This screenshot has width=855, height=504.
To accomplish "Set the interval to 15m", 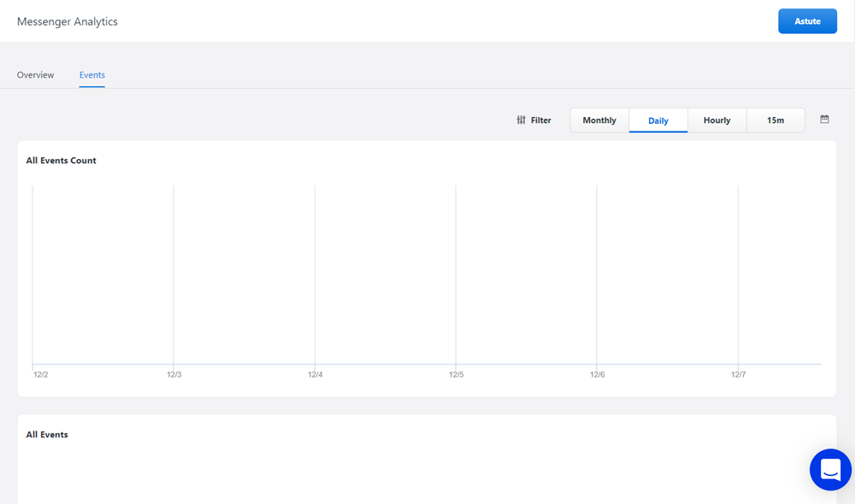I will (775, 120).
